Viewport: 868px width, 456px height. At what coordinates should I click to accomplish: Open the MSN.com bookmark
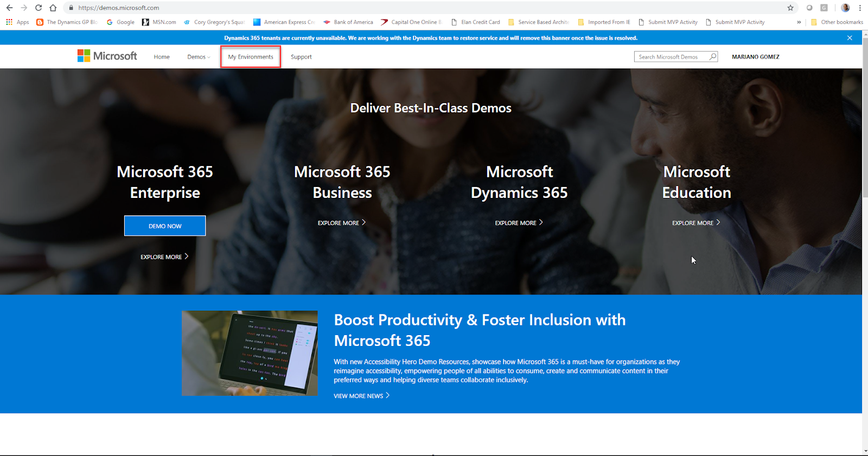159,22
